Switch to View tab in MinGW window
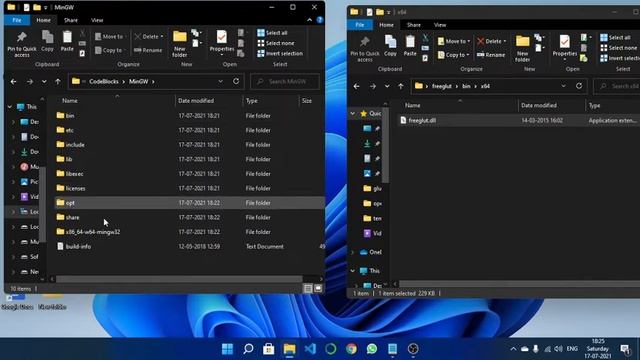Screen dimensions: 640x360 point(97,20)
